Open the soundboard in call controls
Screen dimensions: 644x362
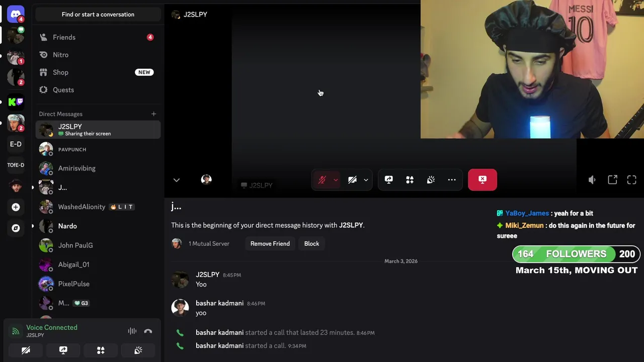(x=431, y=179)
